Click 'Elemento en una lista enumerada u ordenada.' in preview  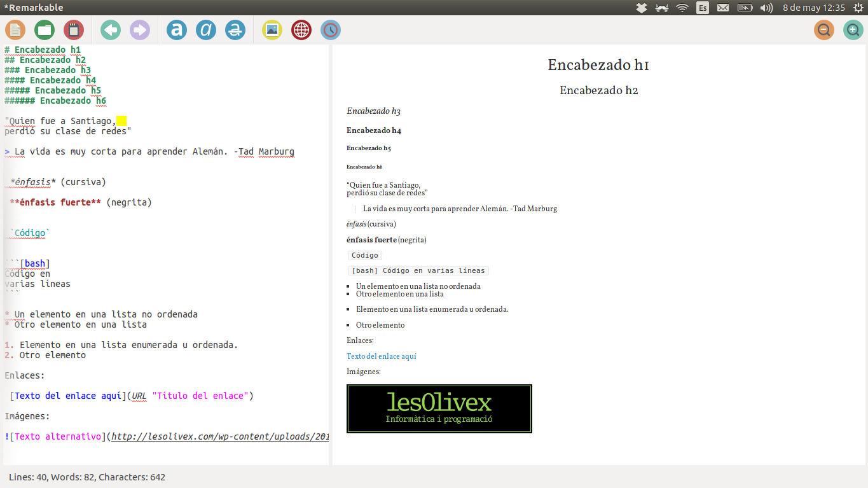(x=432, y=309)
